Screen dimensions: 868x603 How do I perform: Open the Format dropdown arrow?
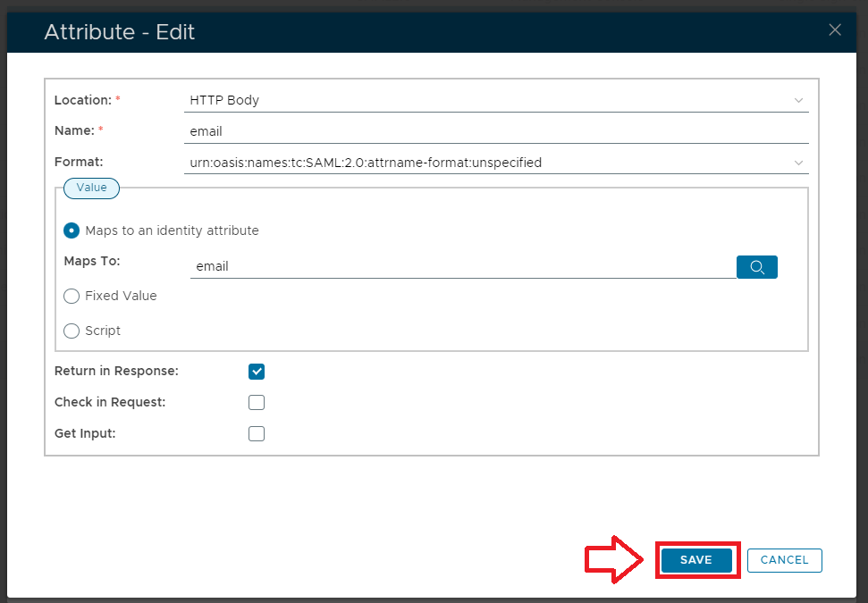click(798, 163)
